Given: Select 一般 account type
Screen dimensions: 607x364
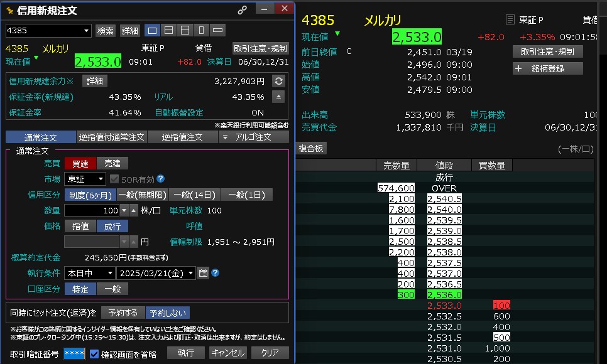Looking at the screenshot, I should (x=112, y=289).
